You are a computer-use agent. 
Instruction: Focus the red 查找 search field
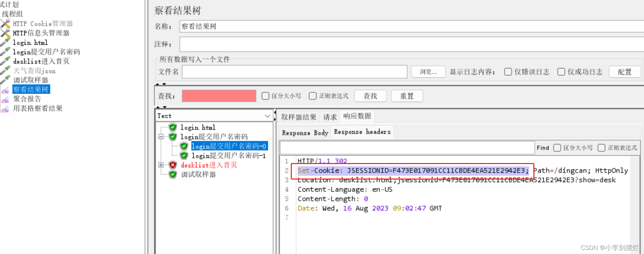219,96
